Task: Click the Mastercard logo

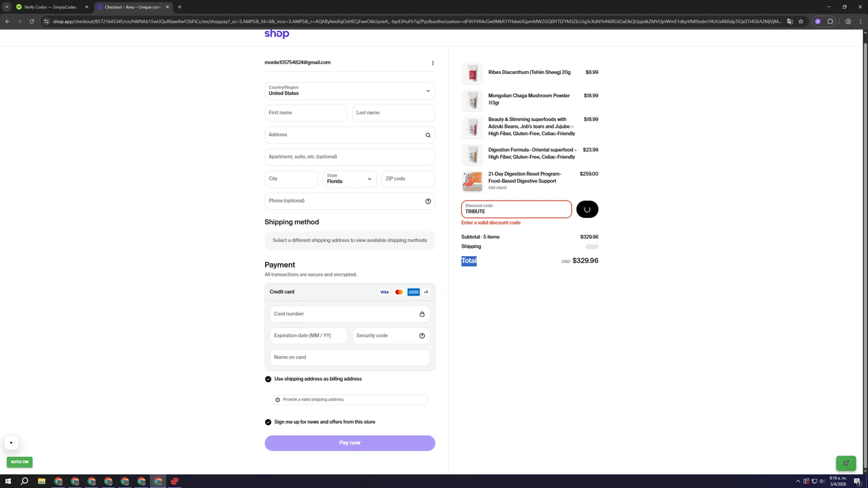Action: click(399, 292)
